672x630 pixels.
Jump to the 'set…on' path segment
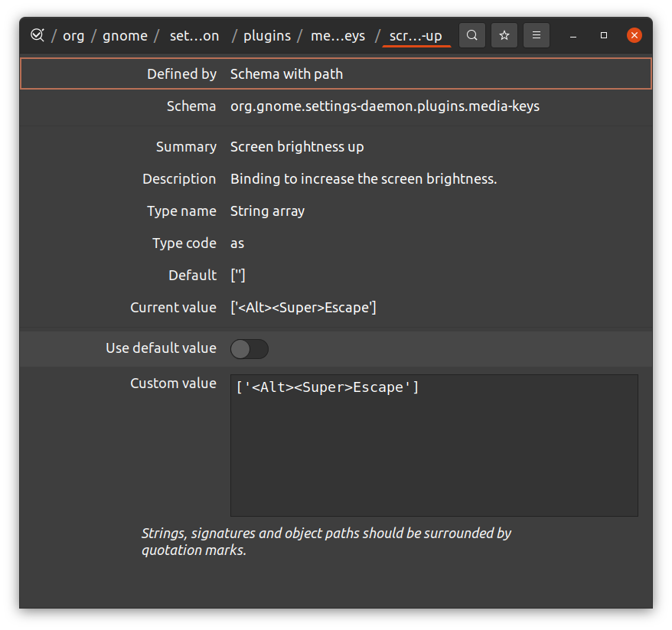194,36
